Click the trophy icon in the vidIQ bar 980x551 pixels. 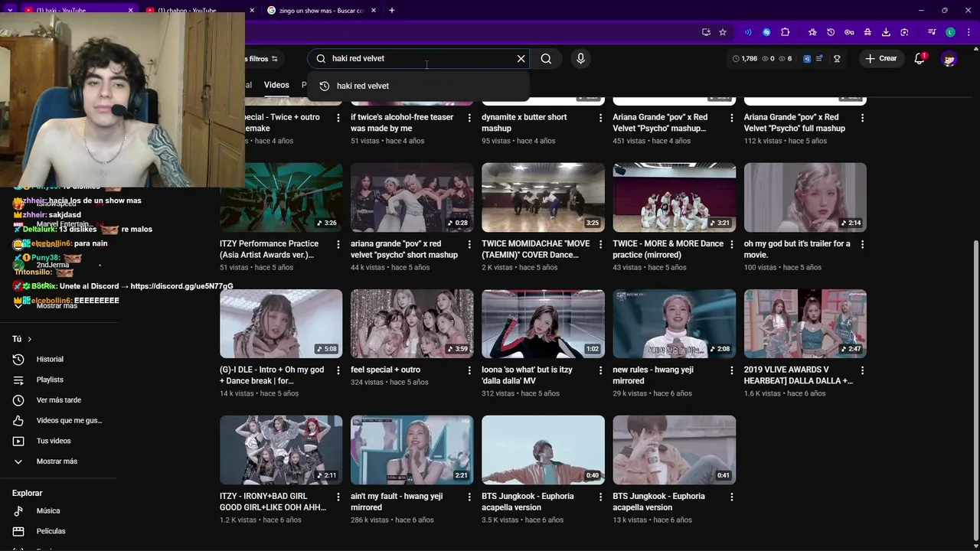[x=837, y=58]
